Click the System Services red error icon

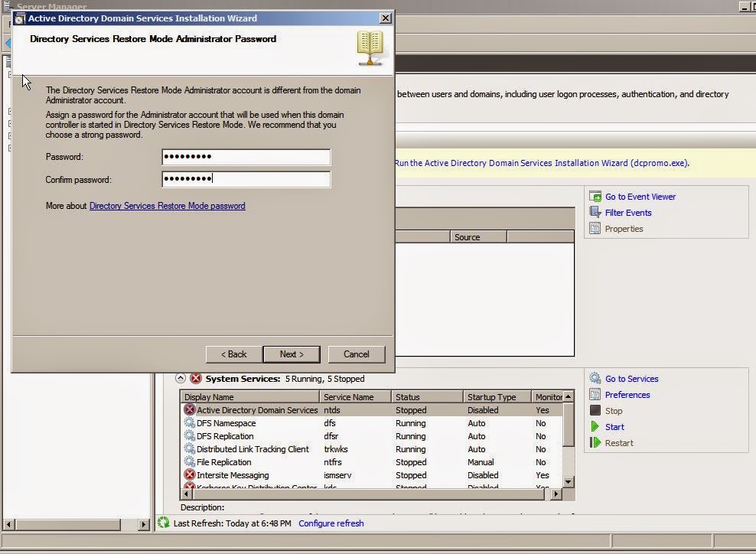coord(196,378)
